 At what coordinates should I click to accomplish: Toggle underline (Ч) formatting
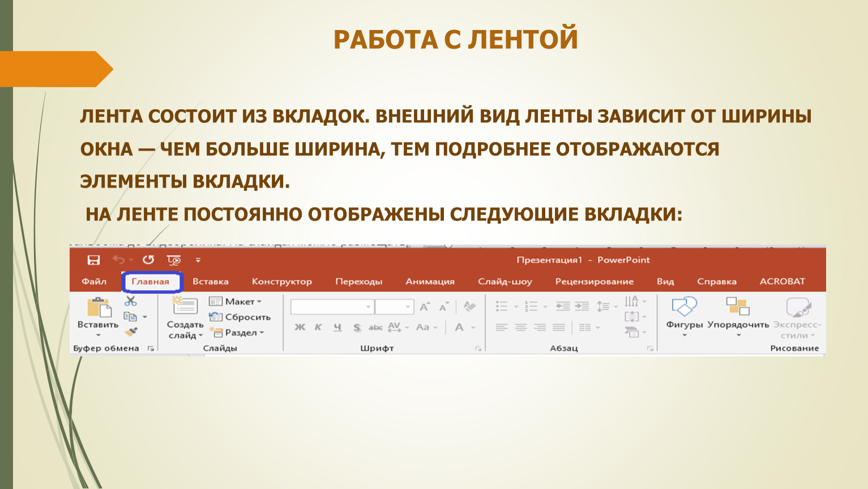337,327
